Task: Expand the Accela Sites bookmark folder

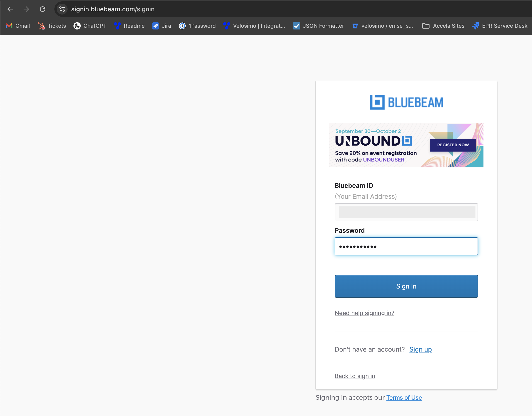Action: tap(443, 26)
